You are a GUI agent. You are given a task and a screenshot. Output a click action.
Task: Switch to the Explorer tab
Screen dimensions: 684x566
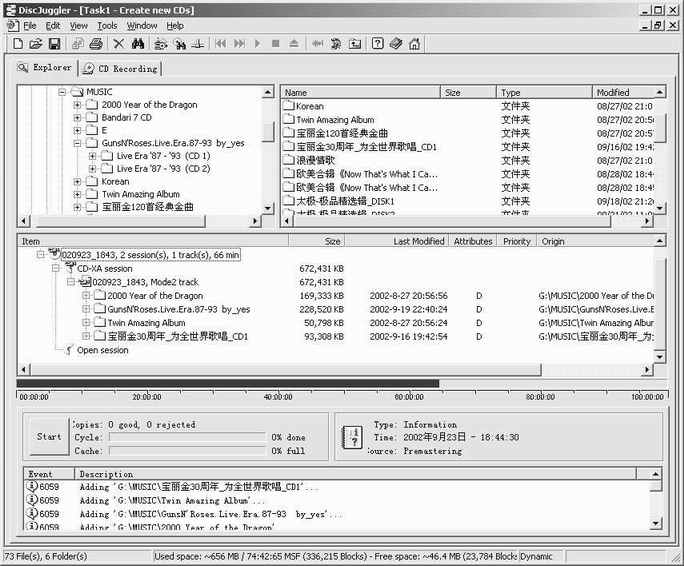[x=44, y=68]
